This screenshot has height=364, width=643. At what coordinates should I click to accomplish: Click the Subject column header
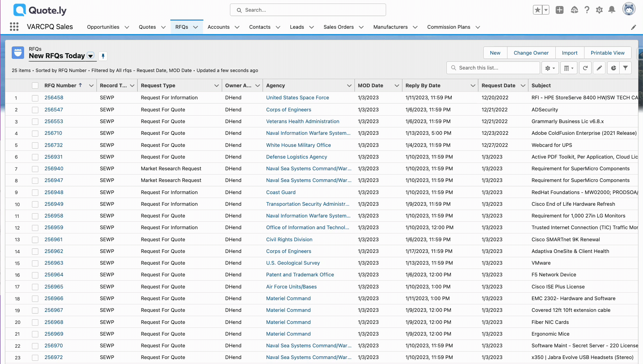pos(541,86)
